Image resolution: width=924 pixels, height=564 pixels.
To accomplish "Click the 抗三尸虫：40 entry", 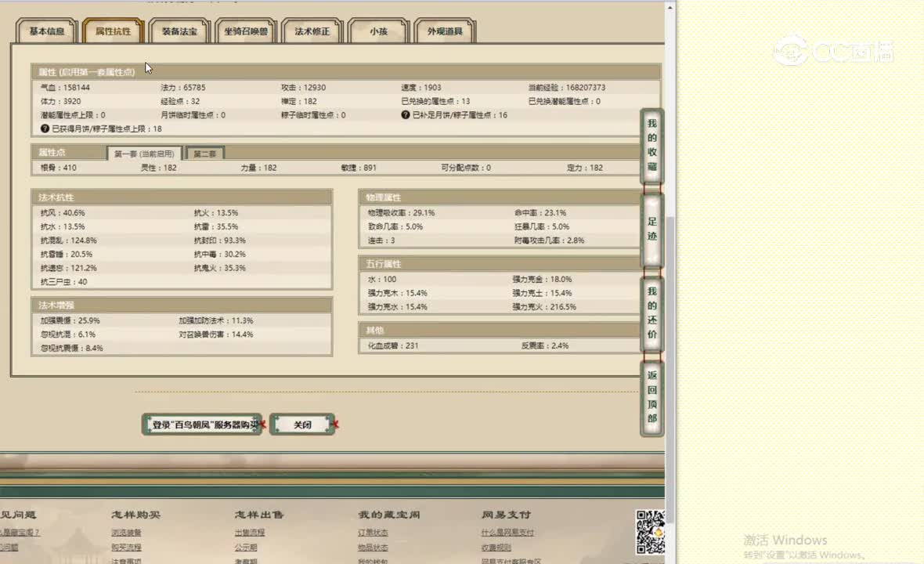I will (63, 282).
